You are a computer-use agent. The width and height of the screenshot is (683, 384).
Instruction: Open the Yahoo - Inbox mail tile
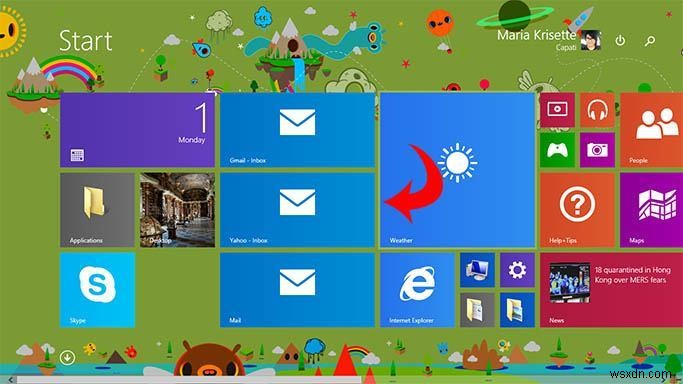click(x=297, y=210)
